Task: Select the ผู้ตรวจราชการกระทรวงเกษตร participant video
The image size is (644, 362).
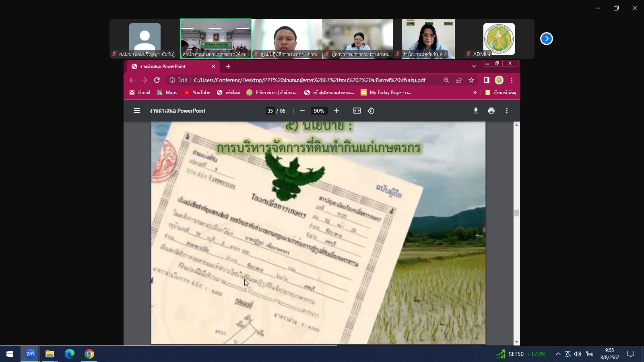Action: click(358, 39)
